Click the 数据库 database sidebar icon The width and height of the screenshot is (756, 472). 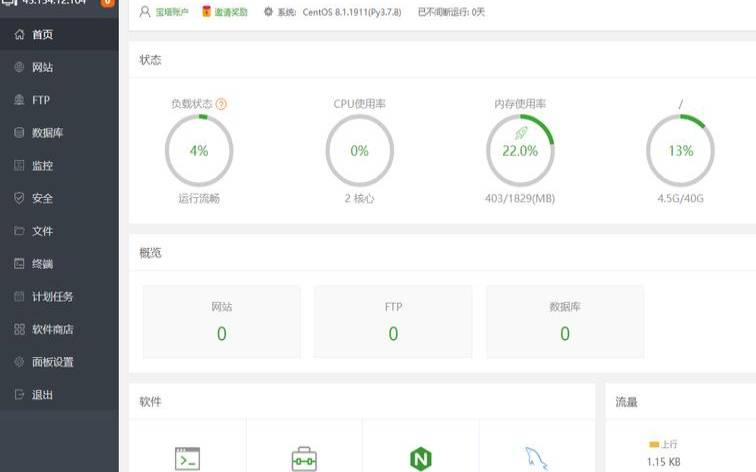coord(19,133)
